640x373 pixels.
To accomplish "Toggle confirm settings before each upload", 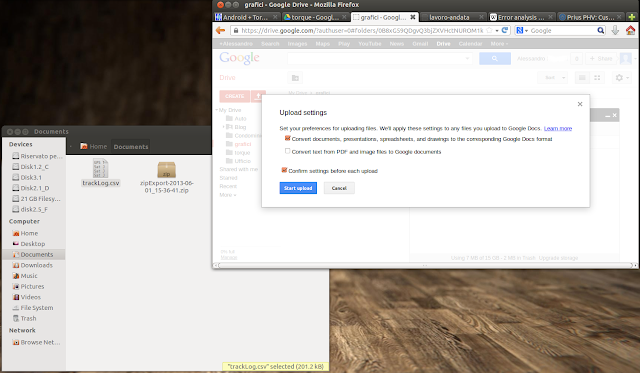I will (284, 170).
